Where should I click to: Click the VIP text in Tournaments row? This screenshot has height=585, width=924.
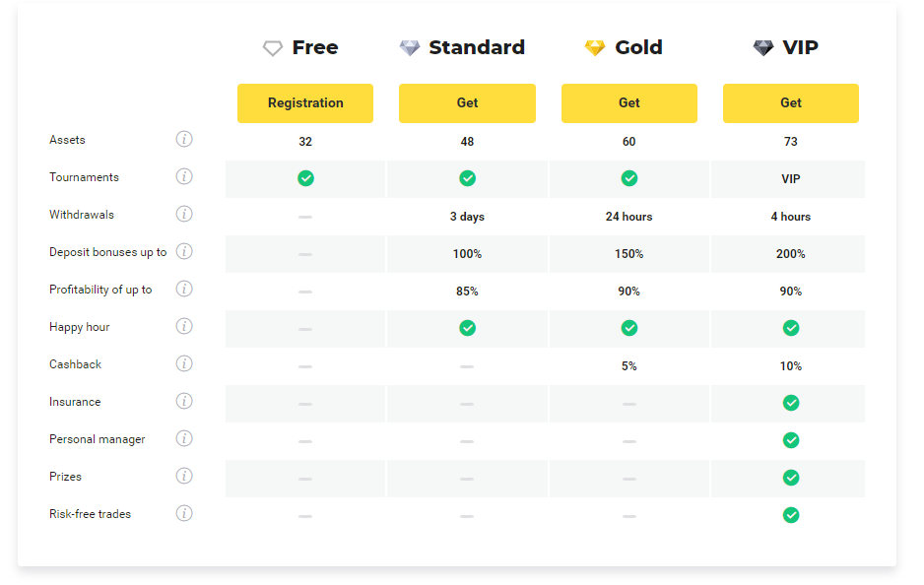coord(791,178)
